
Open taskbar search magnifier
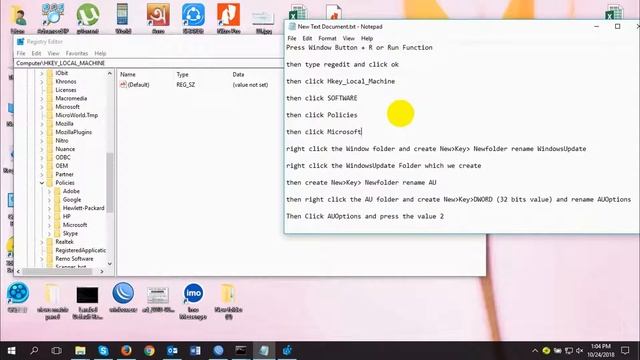pyautogui.click(x=34, y=351)
